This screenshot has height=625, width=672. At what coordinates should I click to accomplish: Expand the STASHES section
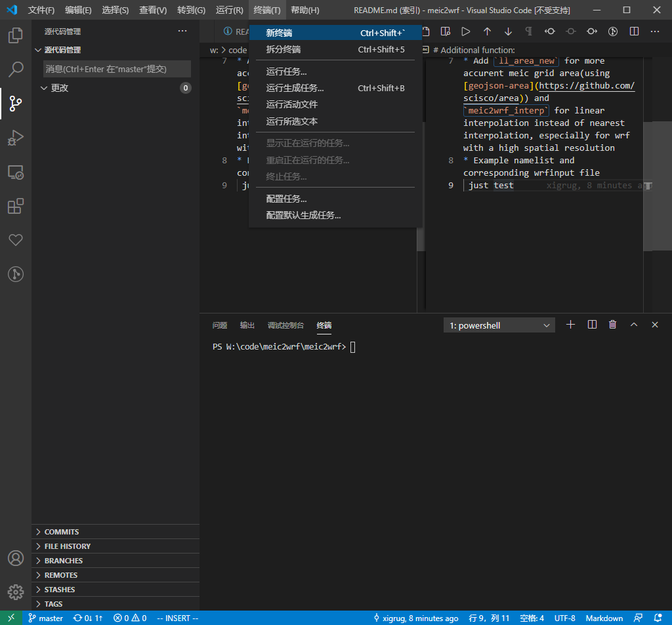click(x=115, y=590)
